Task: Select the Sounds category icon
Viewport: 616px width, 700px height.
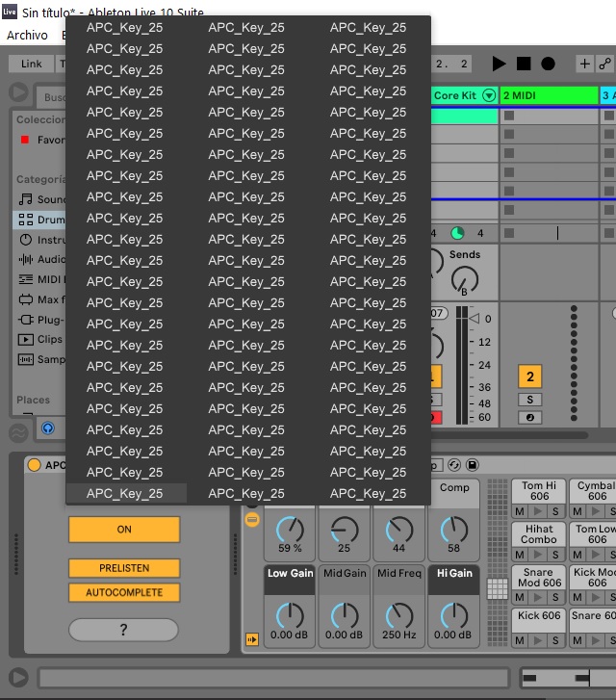Action: [x=25, y=199]
